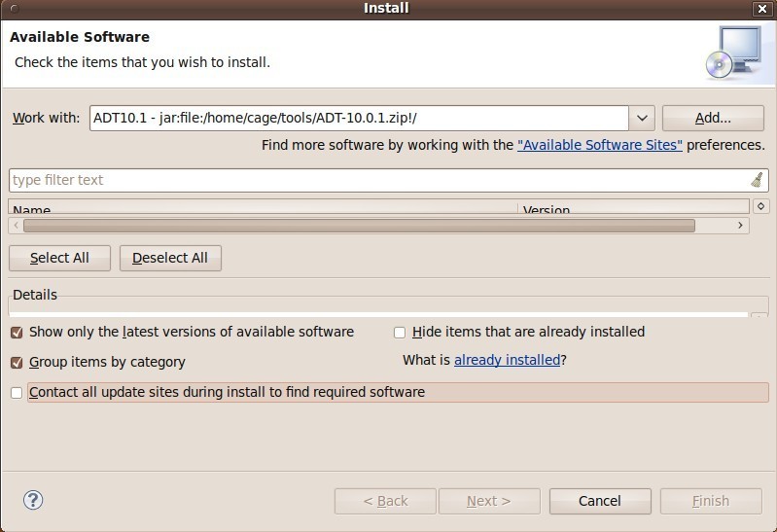Click the scrollbar right arrow
The height and width of the screenshot is (532, 777).
(740, 226)
